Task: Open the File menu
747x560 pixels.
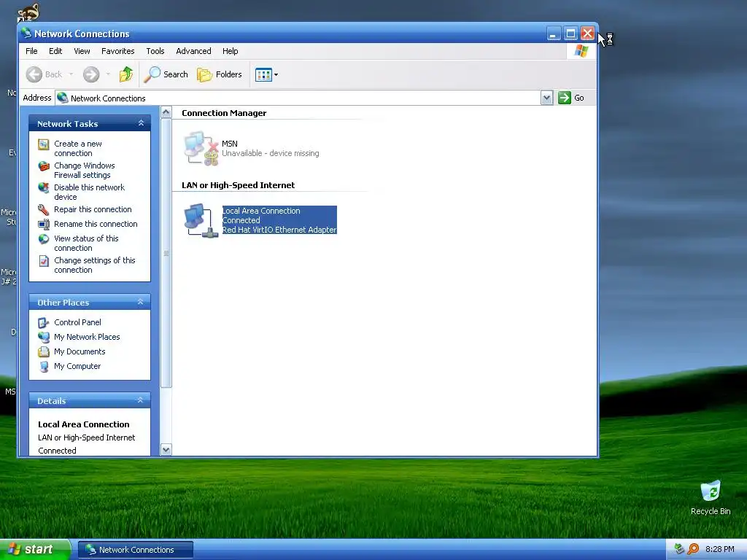Action: tap(31, 51)
